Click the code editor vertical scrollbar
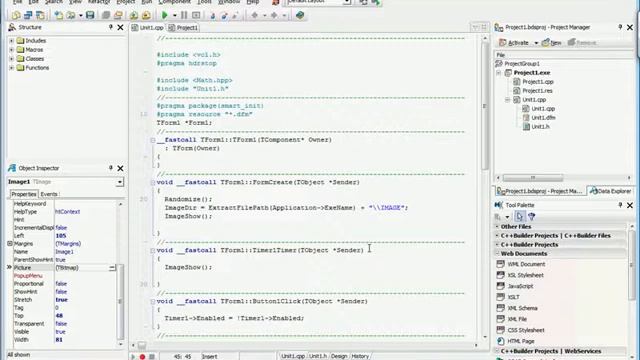 coord(485,105)
